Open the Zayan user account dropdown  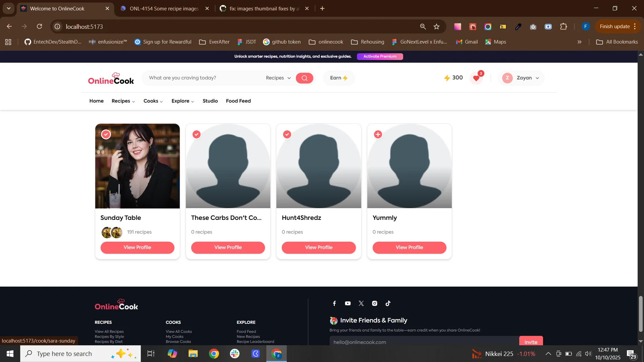521,78
